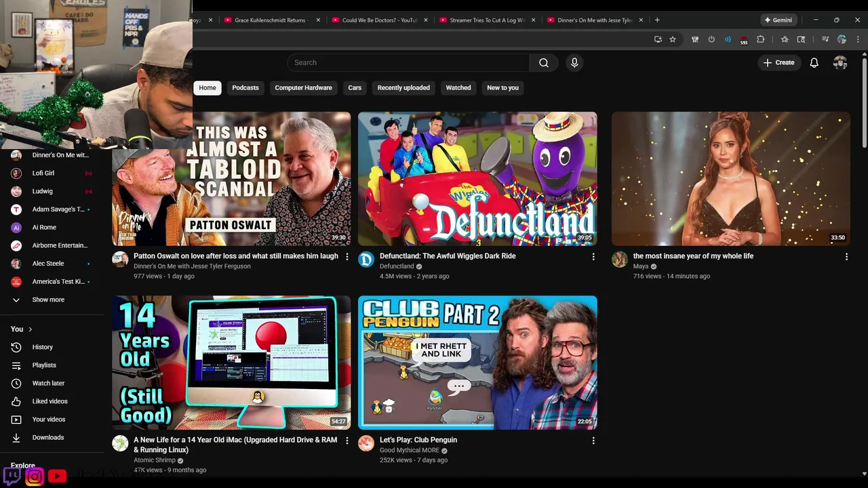Activate voice search microphone icon
The width and height of the screenshot is (868, 488).
pyautogui.click(x=574, y=62)
